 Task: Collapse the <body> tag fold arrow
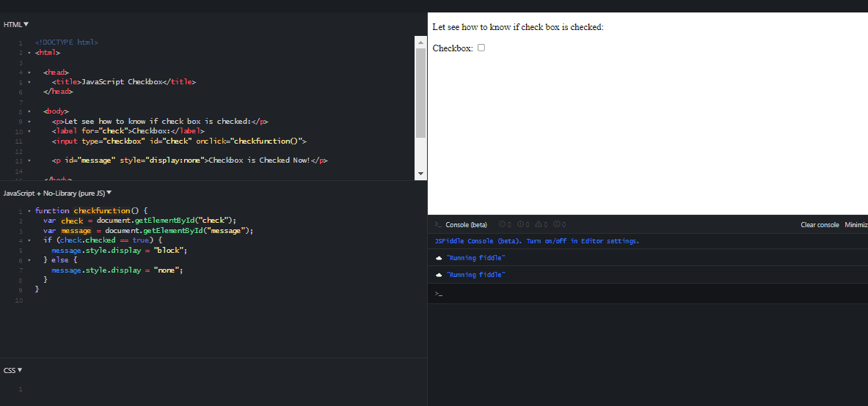29,111
